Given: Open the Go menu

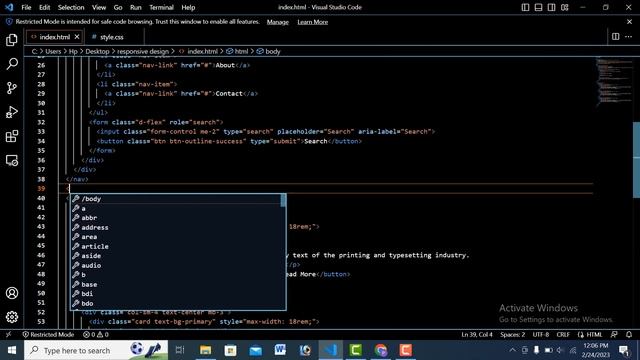Looking at the screenshot, I should [118, 7].
